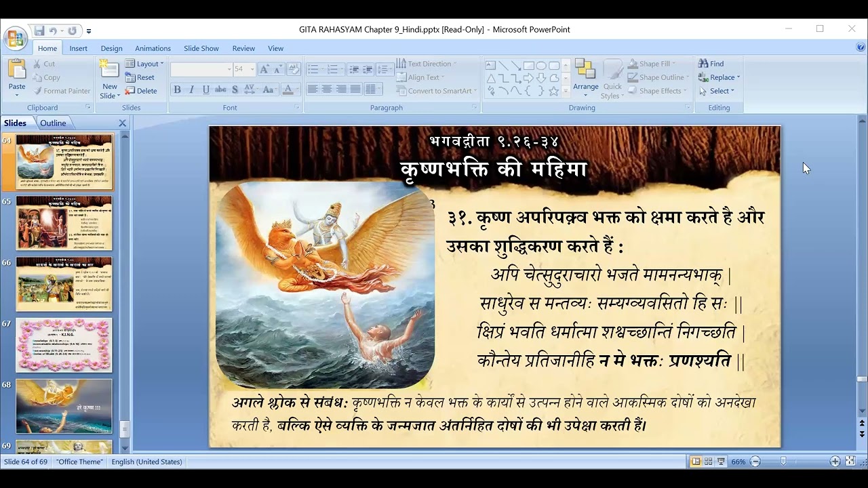Toggle Text Shadow formatting
This screenshot has height=488, width=868.
235,89
